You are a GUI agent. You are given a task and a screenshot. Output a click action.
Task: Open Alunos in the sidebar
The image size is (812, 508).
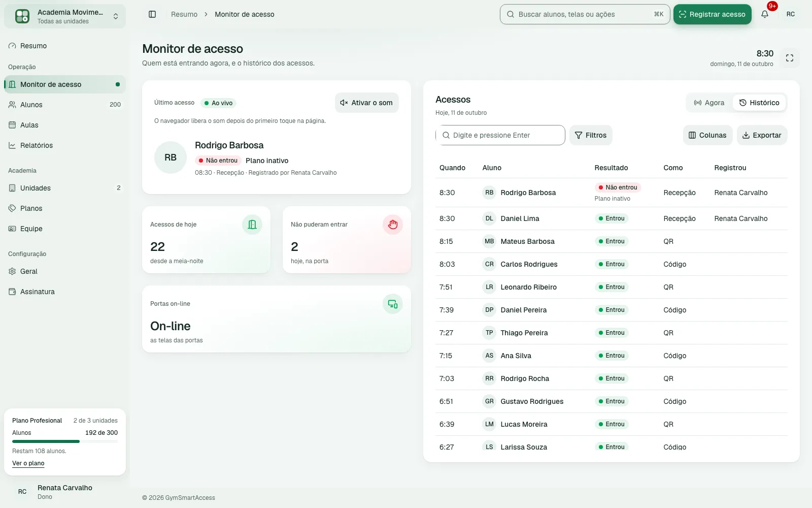point(65,105)
